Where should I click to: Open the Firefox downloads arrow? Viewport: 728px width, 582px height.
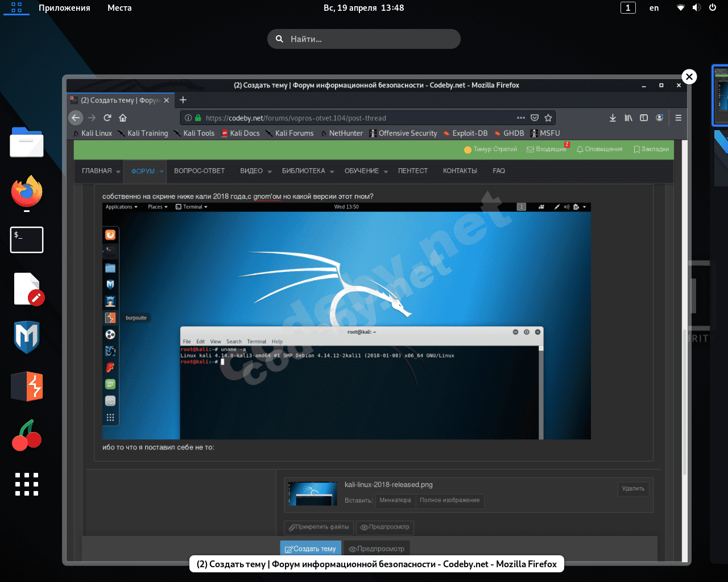pyautogui.click(x=613, y=118)
